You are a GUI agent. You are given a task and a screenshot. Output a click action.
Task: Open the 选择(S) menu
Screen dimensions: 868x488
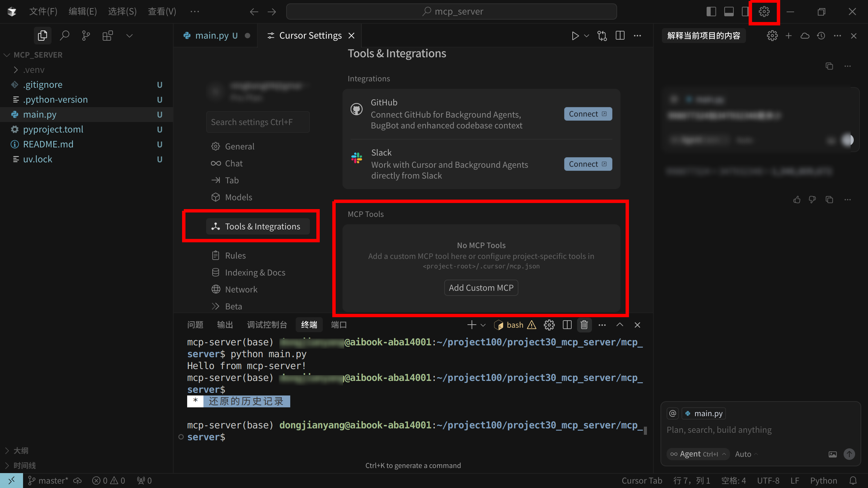tap(122, 12)
